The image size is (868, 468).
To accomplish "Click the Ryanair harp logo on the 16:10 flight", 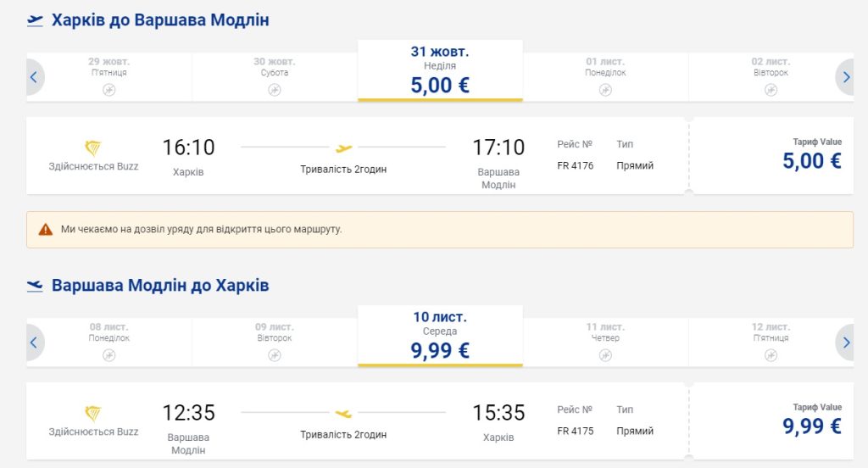I will [x=93, y=148].
